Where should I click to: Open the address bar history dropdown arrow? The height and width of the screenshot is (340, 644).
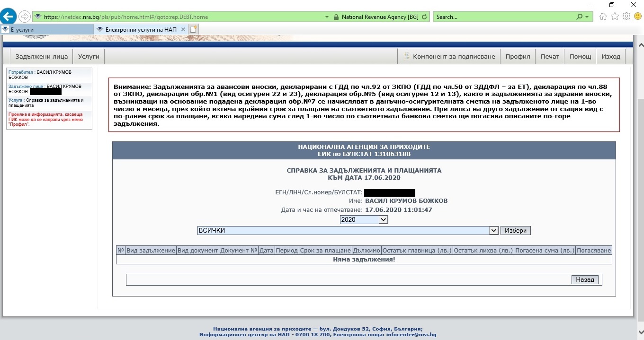(327, 17)
